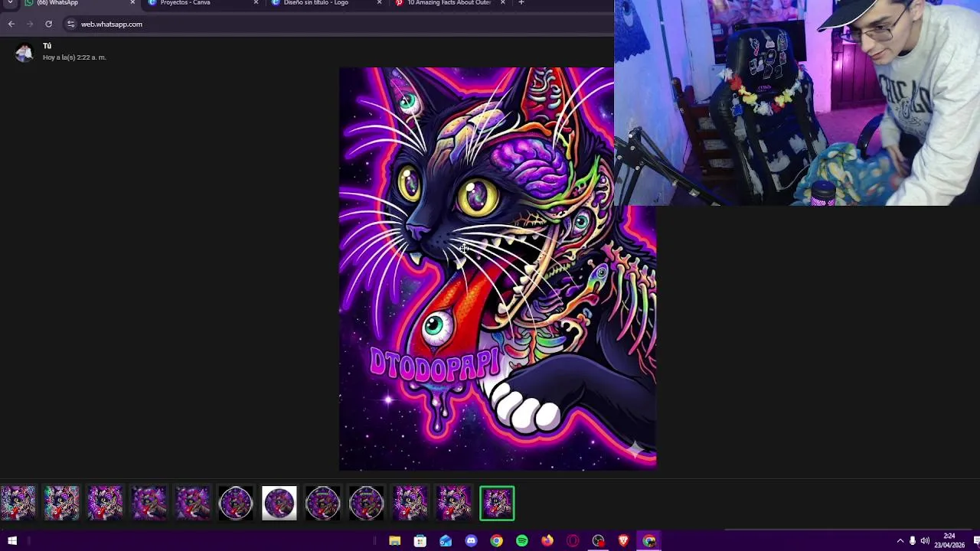This screenshot has width=980, height=551.
Task: Switch to the 10 Amazing Facts Pinterest tab
Action: [x=449, y=3]
